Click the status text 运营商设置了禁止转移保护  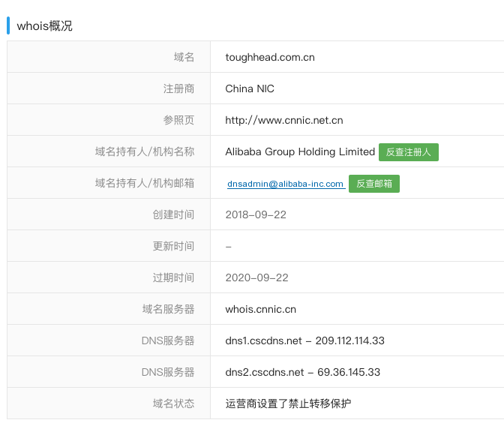click(288, 403)
